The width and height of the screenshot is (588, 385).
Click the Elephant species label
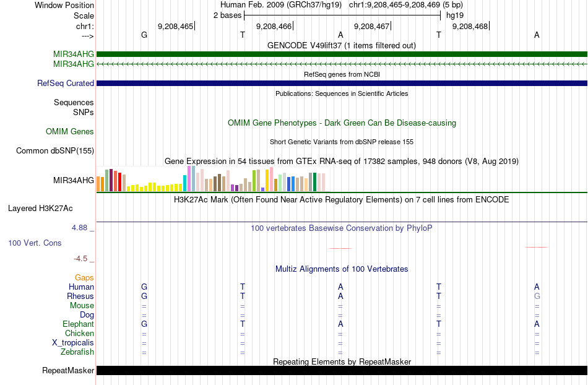78,324
